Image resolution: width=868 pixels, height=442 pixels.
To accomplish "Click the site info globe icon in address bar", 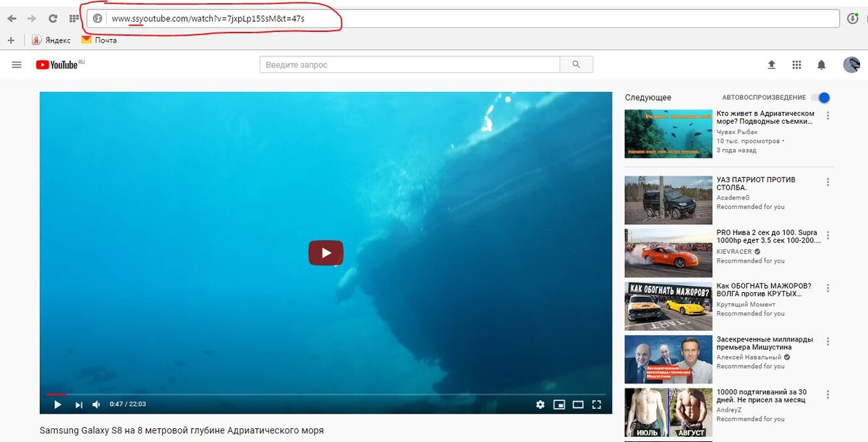I will 98,19.
